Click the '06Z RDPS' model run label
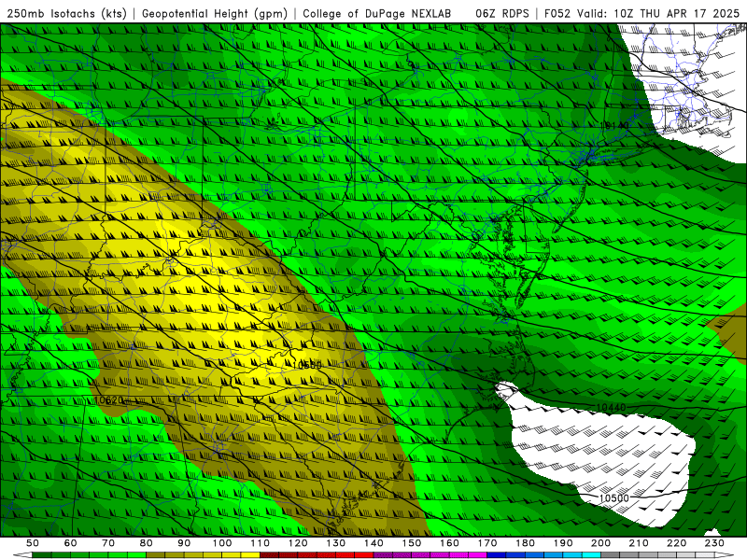The image size is (747, 560). [502, 13]
